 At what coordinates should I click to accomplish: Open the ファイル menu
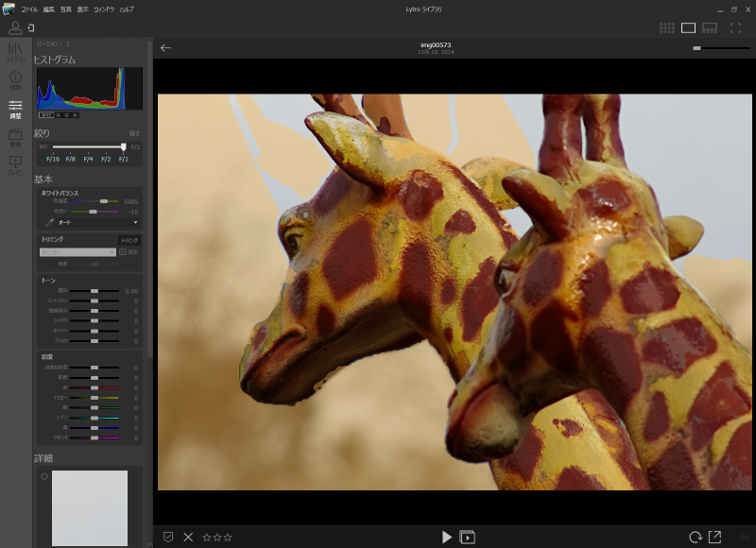tap(29, 9)
